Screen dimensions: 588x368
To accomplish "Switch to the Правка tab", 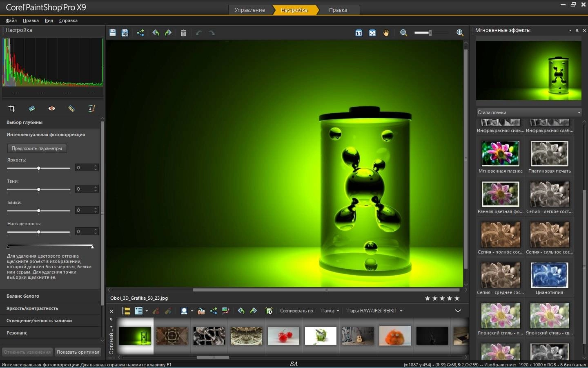I will 338,10.
